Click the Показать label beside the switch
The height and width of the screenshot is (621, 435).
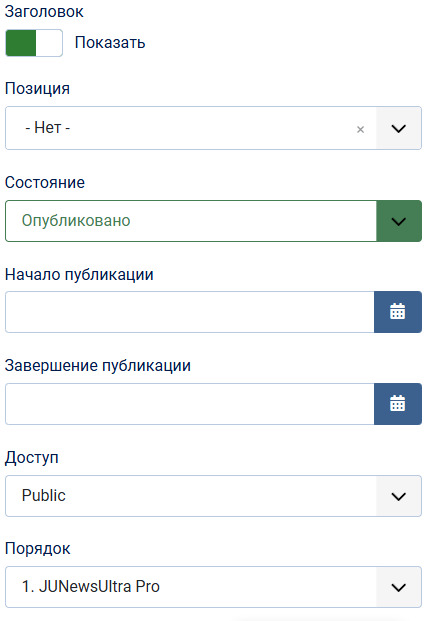(110, 43)
